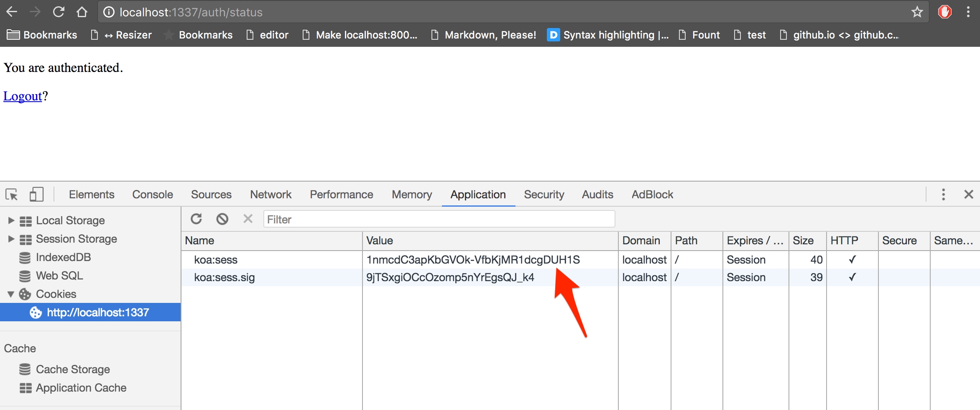Switch to the Network tab
The height and width of the screenshot is (410, 980).
tap(271, 195)
